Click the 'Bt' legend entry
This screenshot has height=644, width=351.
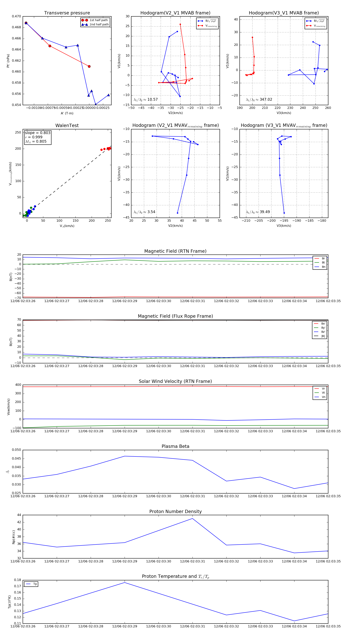320,262
